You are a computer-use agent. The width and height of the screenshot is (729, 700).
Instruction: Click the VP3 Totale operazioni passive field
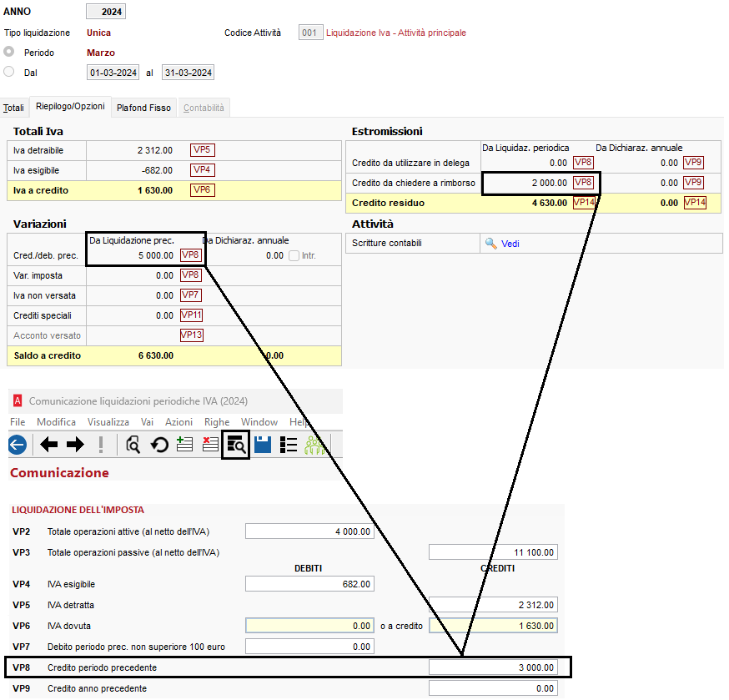493,552
